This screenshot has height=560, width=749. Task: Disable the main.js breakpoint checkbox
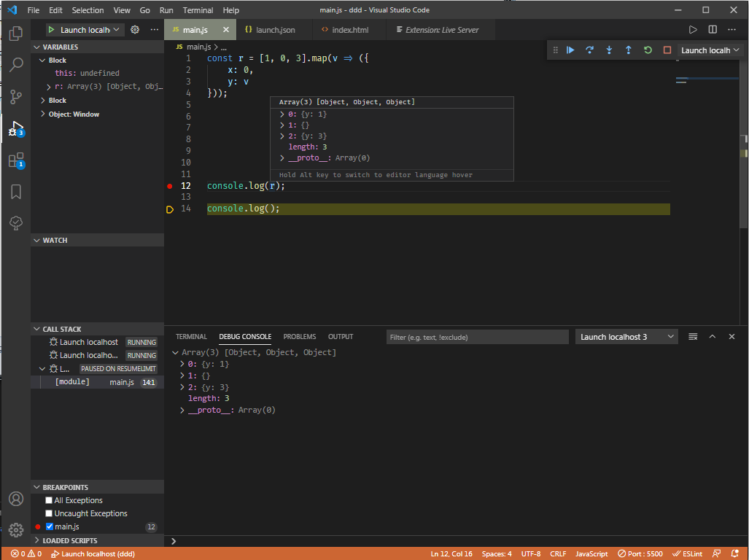49,526
